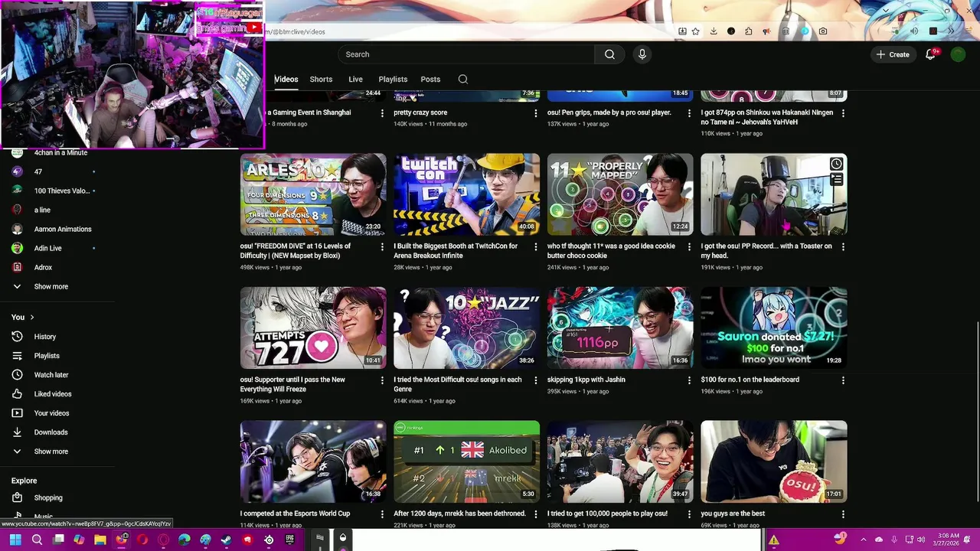Open Playlists in sidebar
The height and width of the screenshot is (551, 980).
(46, 356)
